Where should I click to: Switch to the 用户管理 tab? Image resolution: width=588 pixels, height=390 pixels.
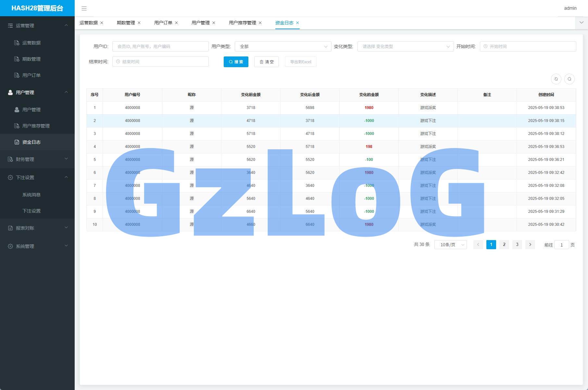[200, 23]
